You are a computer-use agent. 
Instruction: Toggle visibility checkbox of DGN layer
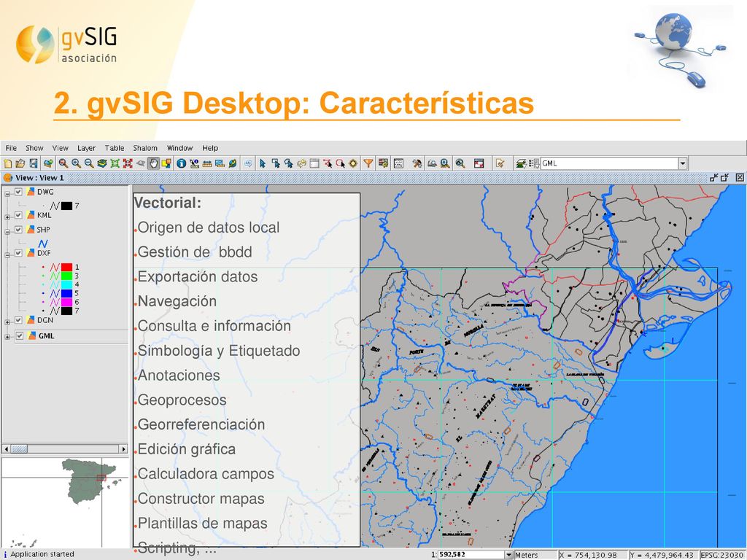coord(18,320)
